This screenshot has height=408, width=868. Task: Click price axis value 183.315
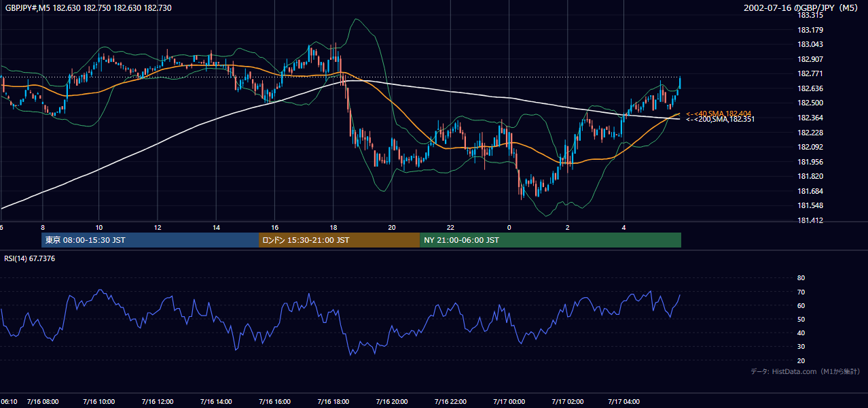[810, 15]
